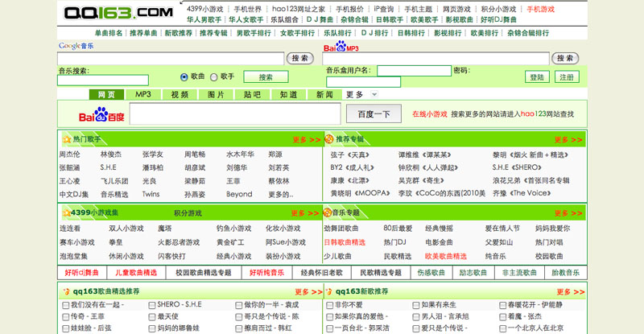Click the 注册 button

[567, 76]
